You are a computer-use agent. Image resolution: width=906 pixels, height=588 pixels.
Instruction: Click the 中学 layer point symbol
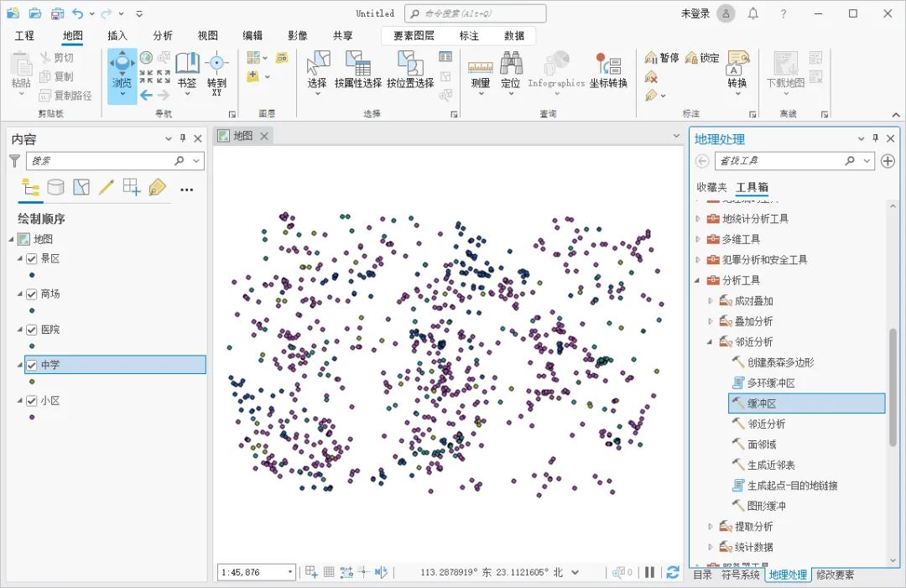tap(32, 382)
